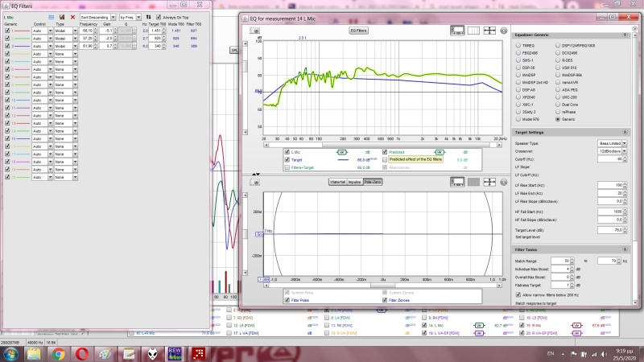Open filter 4 Type None dropdown

coord(66,54)
